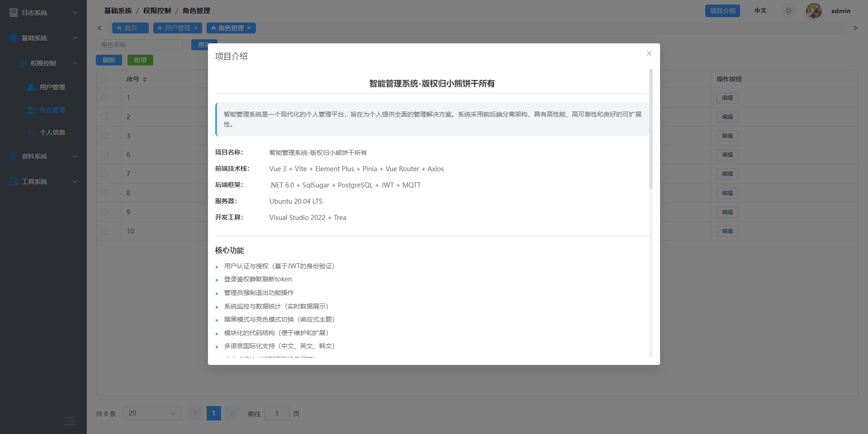Open the admin user dropdown
The height and width of the screenshot is (434, 868).
841,11
